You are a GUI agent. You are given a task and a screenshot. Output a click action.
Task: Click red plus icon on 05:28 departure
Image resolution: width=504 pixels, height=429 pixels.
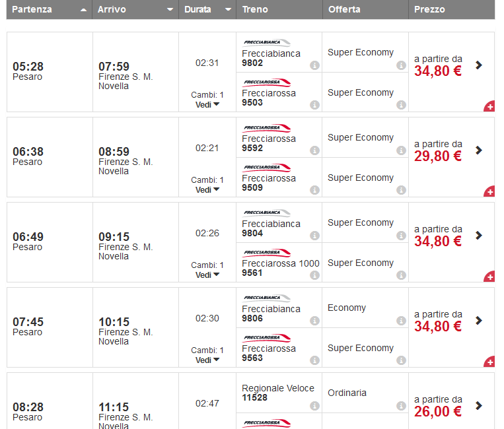(489, 106)
